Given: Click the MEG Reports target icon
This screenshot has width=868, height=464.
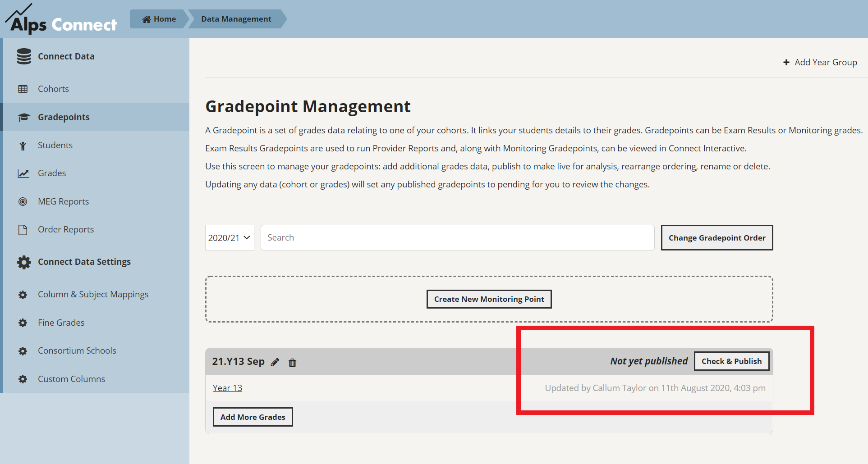Looking at the screenshot, I should pos(23,202).
